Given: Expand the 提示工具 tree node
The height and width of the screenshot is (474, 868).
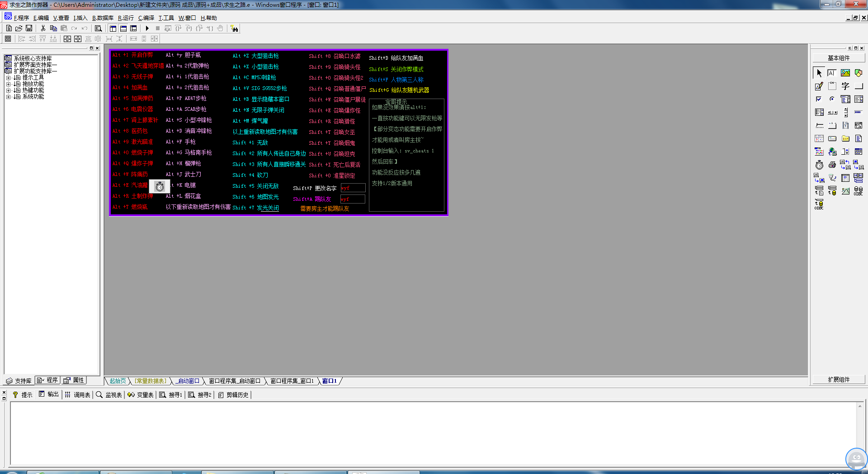Looking at the screenshot, I should coord(8,77).
